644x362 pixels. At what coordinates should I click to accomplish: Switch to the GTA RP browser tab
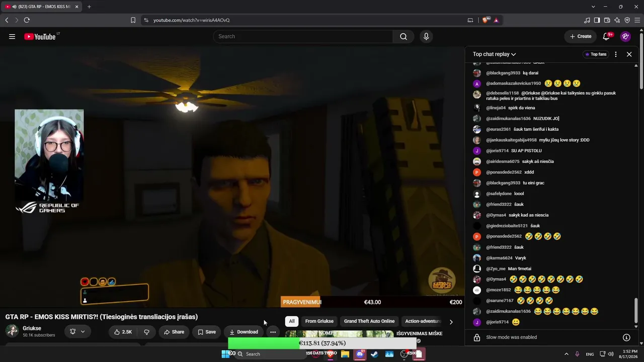(41, 7)
